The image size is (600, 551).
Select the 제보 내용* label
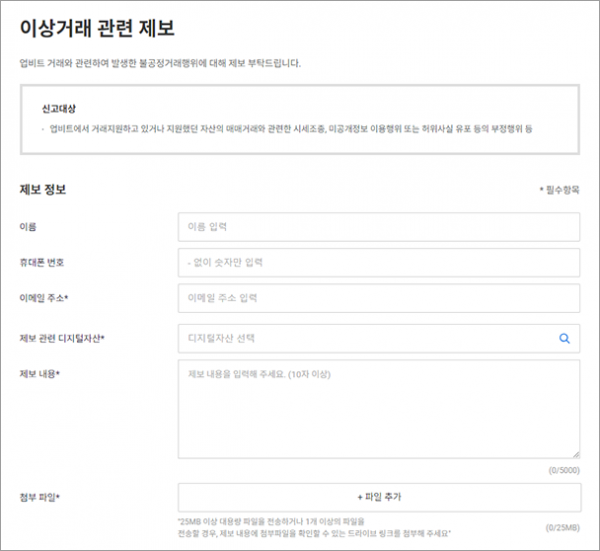point(39,374)
